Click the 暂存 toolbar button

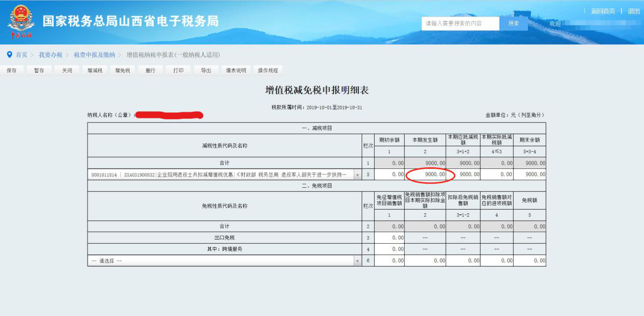pyautogui.click(x=39, y=71)
